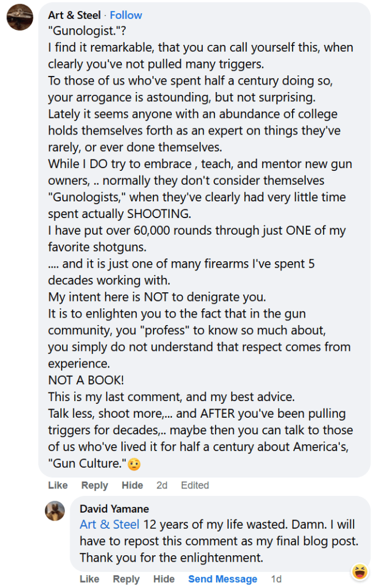View edit history via the Edited label
The image size is (384, 588).
(195, 485)
